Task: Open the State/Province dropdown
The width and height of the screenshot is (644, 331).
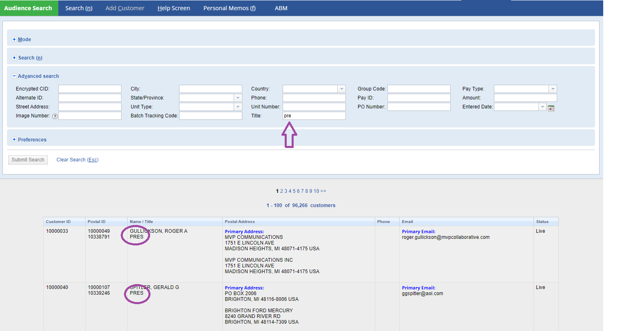Action: 238,98
